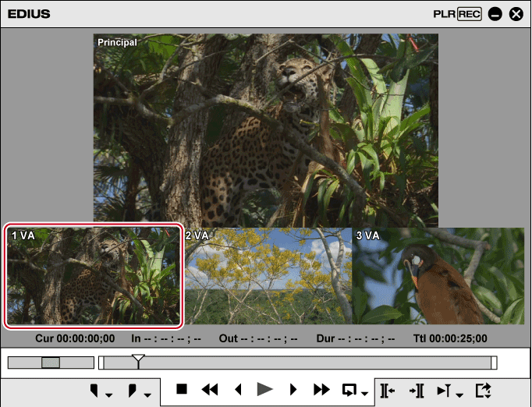Select the 3 VA bird camera thumbnail

point(438,277)
